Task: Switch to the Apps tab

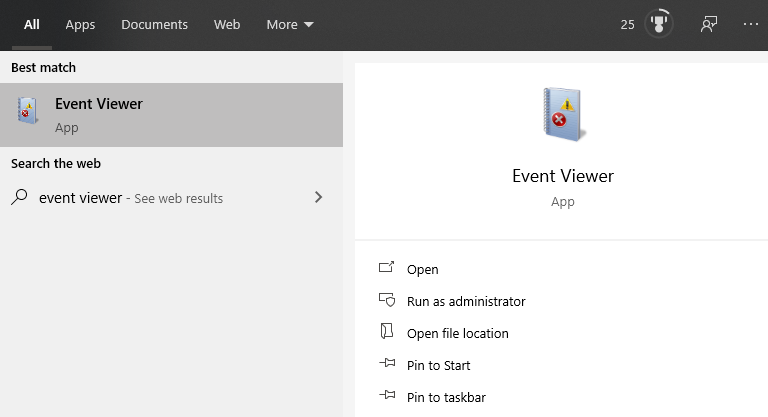Action: click(80, 25)
